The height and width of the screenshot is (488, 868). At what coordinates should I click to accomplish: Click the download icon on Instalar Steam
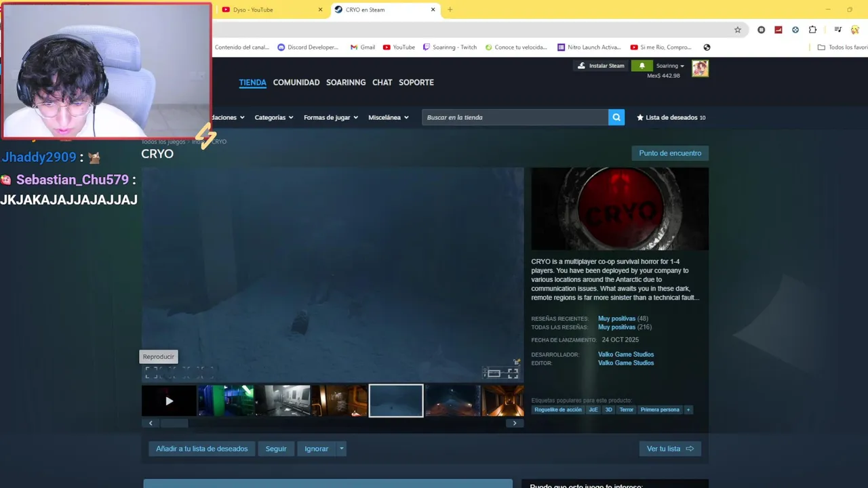tap(581, 66)
